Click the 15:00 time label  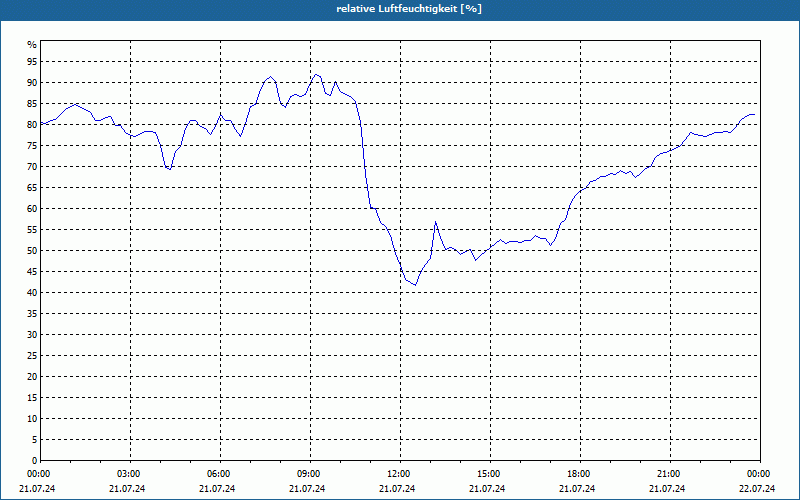coord(490,474)
